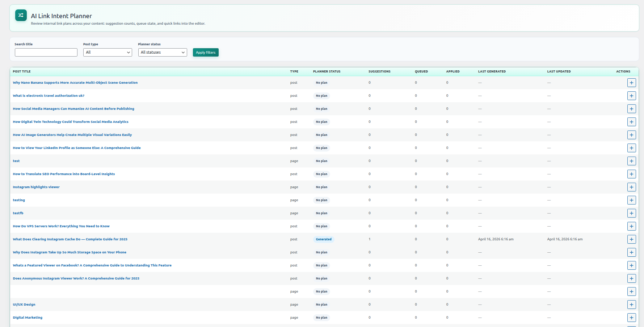Open 'Whats a Featured Viewer on Facebook?' link
The image size is (644, 327).
pyautogui.click(x=92, y=265)
